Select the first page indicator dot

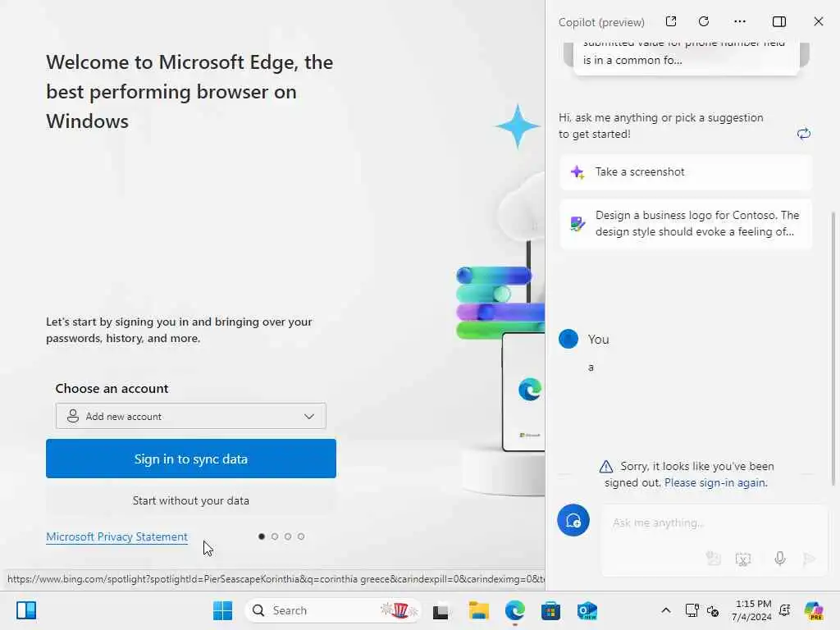click(262, 536)
